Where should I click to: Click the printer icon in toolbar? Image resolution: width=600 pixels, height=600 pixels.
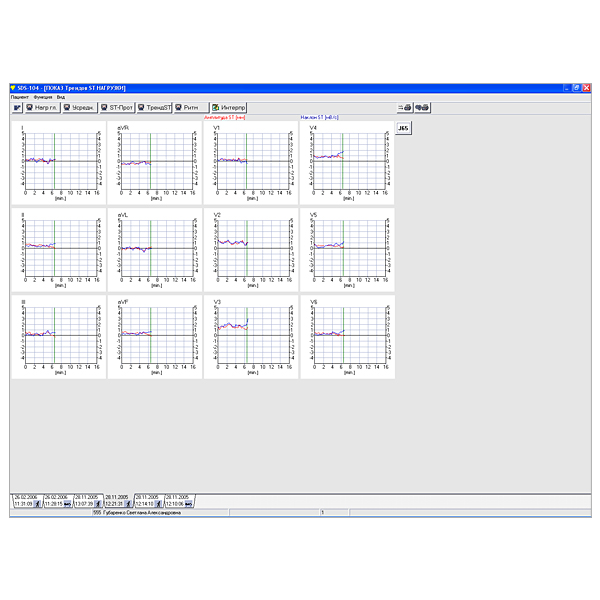(x=405, y=107)
